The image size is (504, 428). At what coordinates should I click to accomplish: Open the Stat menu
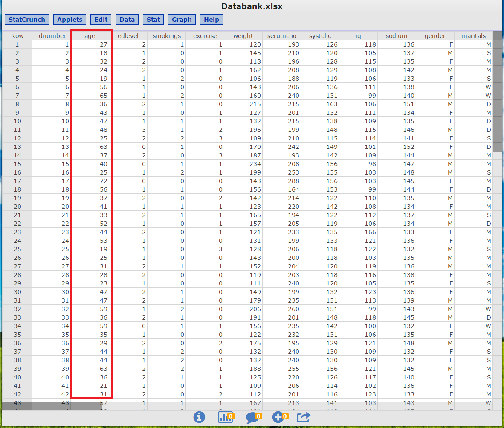tap(154, 20)
